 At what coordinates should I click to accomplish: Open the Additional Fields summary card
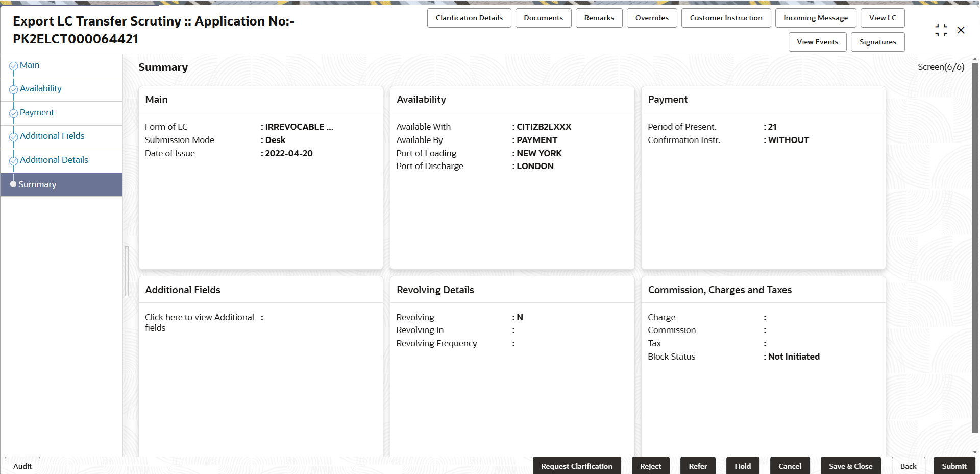click(x=261, y=367)
